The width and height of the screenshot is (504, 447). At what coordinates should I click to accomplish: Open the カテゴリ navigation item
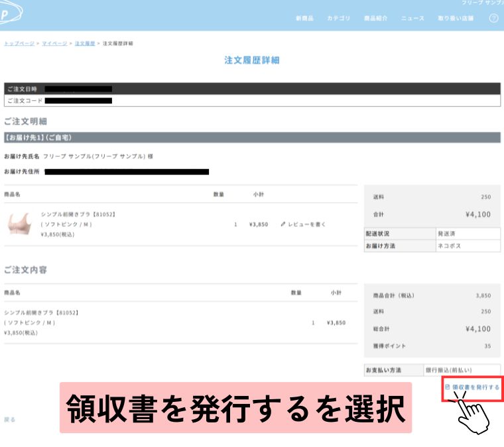click(338, 18)
